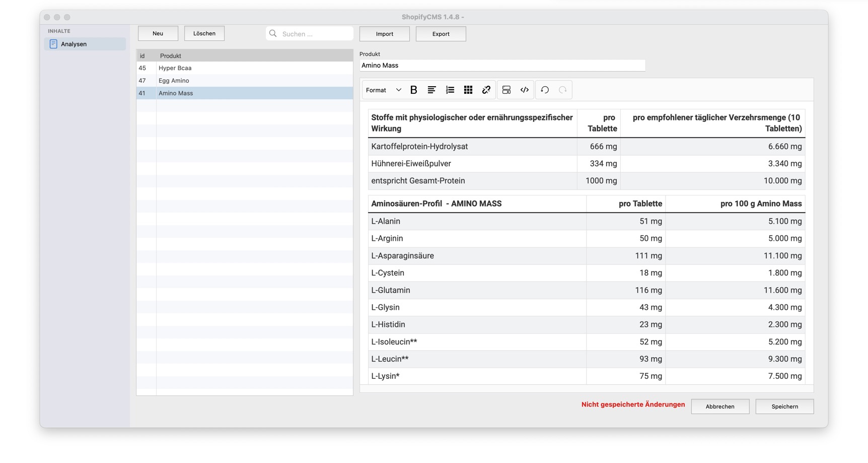Click the 10.000 mg cell

pos(713,181)
